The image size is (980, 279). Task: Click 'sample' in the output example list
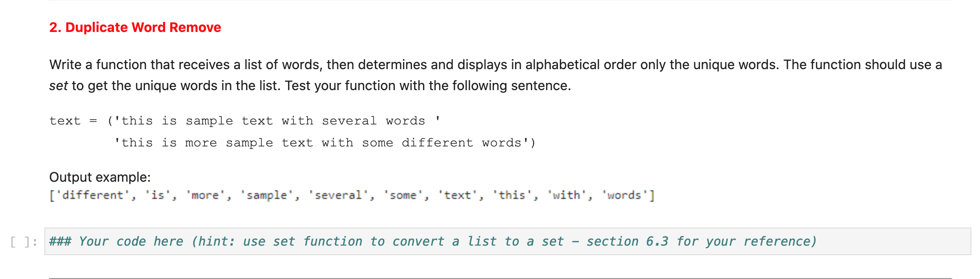(267, 196)
